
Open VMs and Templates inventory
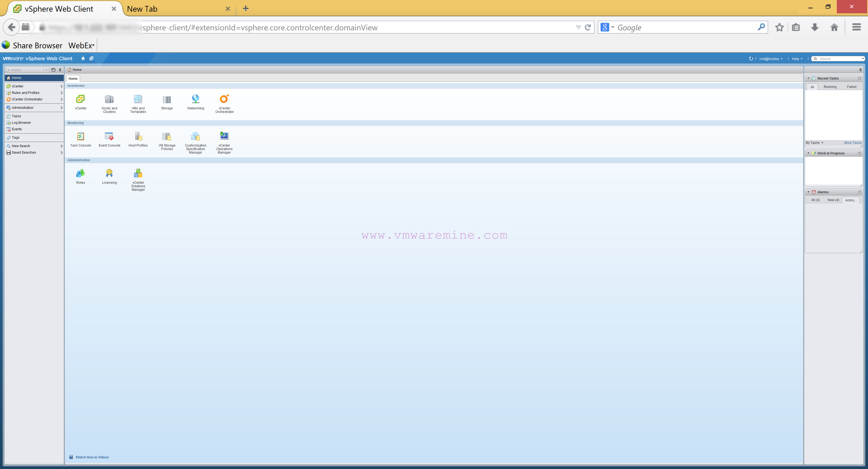click(x=138, y=99)
